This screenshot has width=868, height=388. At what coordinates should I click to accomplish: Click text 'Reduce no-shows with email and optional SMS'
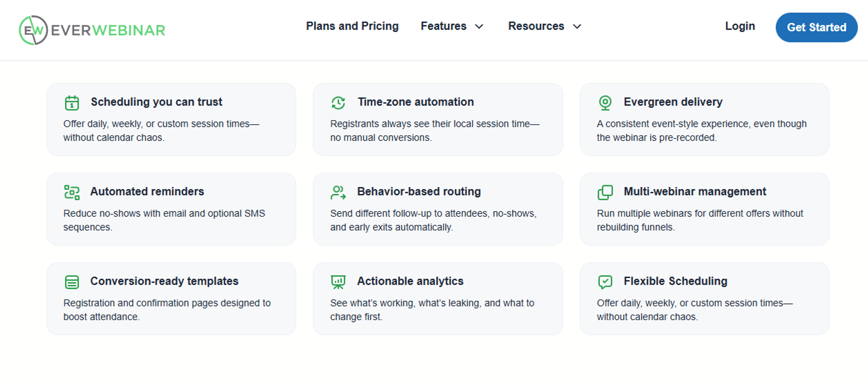click(164, 213)
